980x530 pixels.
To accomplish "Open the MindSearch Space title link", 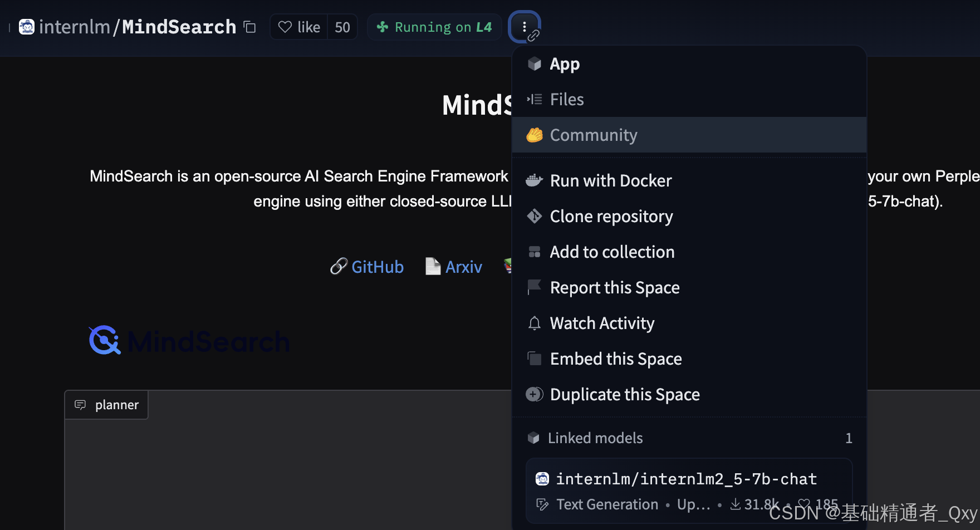I will coord(179,27).
